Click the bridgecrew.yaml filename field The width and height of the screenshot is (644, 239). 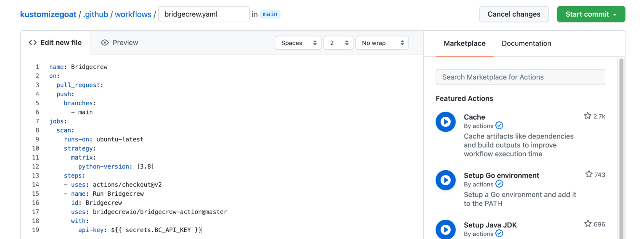(204, 14)
